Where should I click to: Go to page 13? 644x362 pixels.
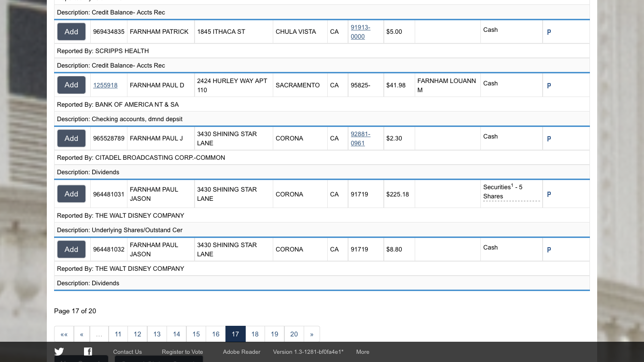coord(157,334)
